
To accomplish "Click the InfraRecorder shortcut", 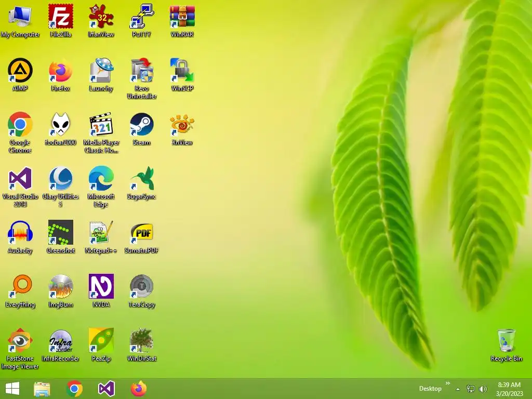I will (60, 345).
